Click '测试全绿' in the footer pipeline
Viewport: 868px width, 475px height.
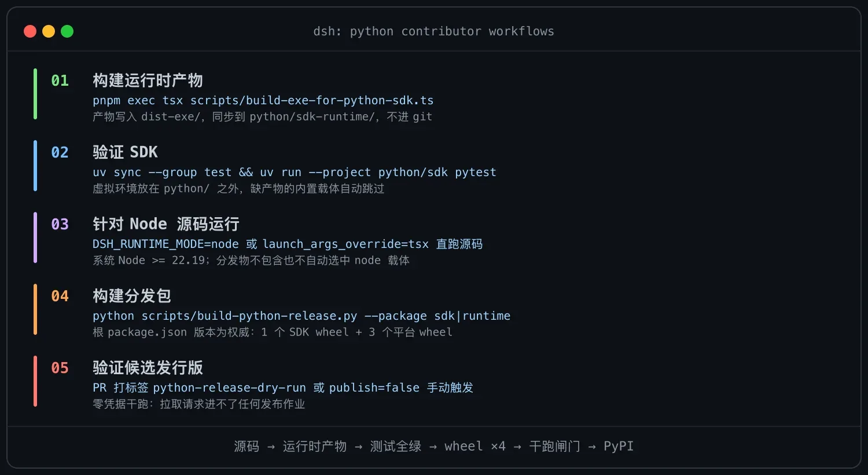(396, 446)
